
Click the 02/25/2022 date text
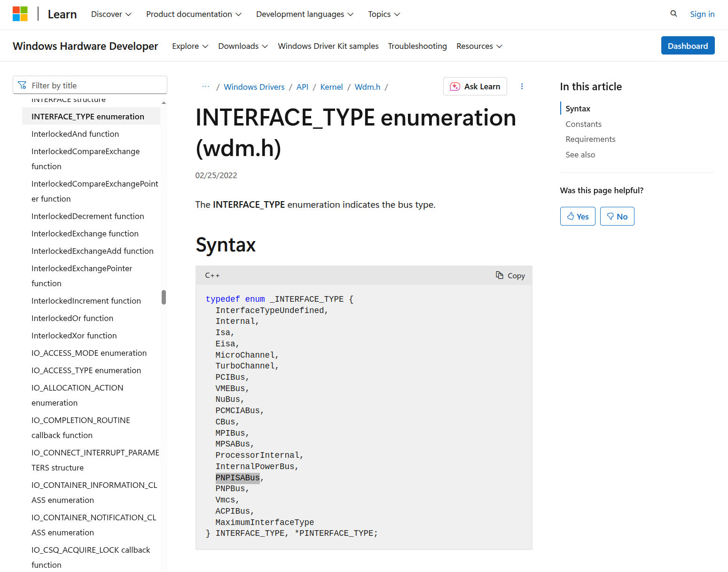[216, 175]
